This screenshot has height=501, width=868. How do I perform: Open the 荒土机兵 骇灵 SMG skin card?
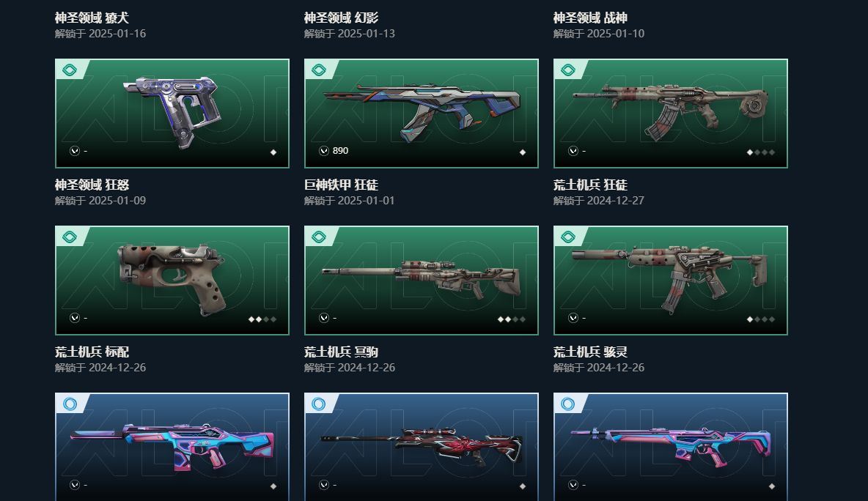pyautogui.click(x=670, y=281)
